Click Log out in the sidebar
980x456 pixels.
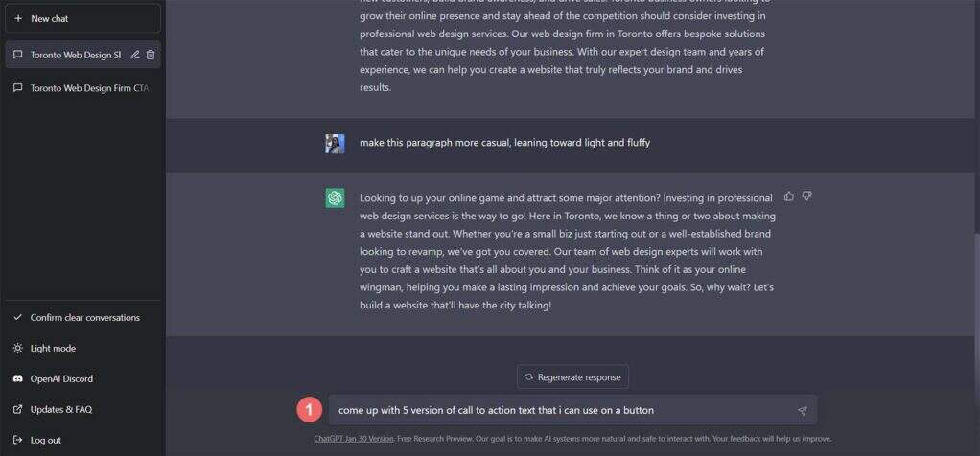45,440
